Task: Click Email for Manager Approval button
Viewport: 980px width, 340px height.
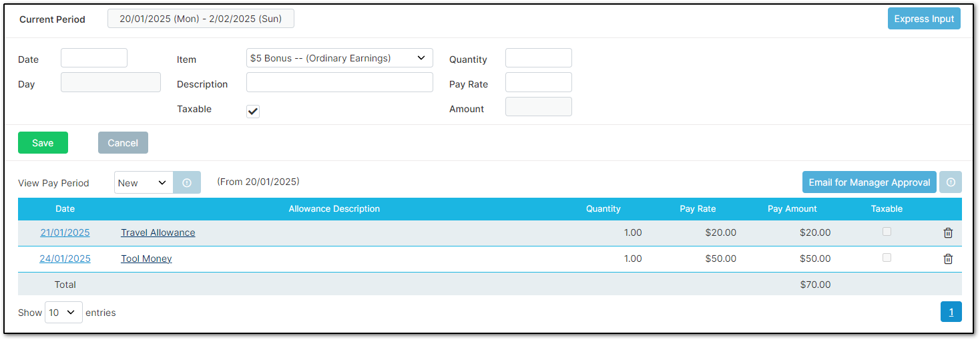Action: [x=869, y=182]
